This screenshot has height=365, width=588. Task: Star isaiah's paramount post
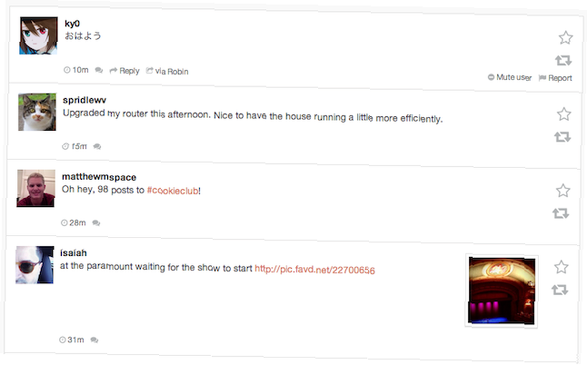pyautogui.click(x=561, y=267)
